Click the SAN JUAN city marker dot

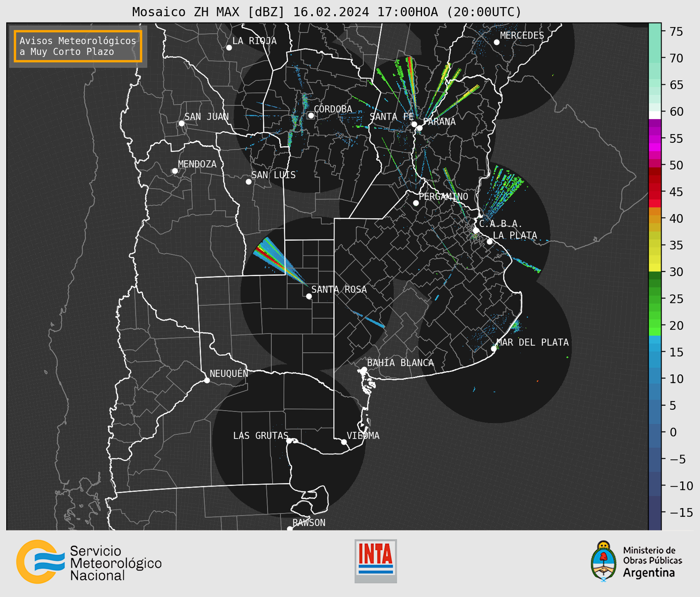click(181, 123)
